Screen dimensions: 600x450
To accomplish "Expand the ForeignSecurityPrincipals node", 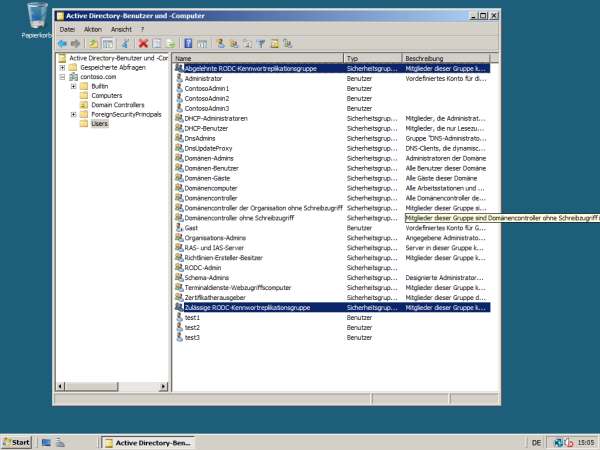I will (x=73, y=114).
